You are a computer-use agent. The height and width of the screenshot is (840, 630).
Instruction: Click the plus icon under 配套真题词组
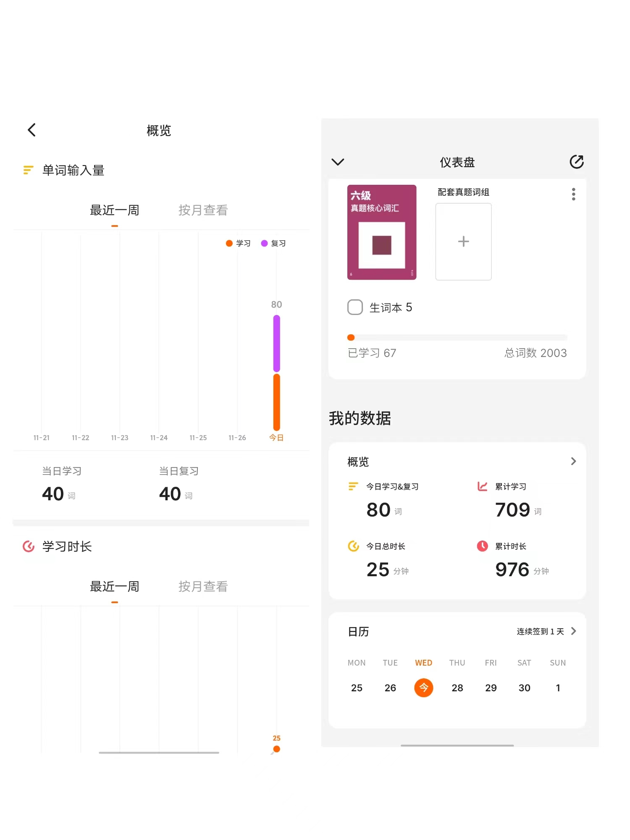(463, 241)
